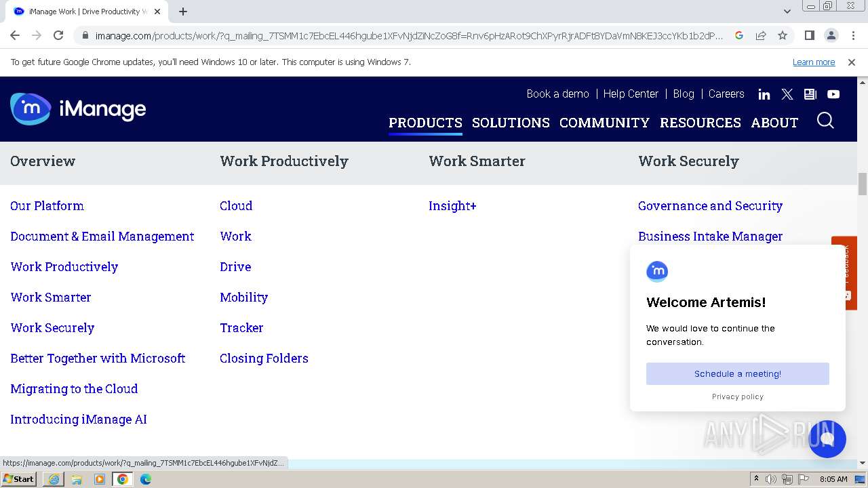Click iManage avatar in chat popup
868x488 pixels.
[657, 271]
